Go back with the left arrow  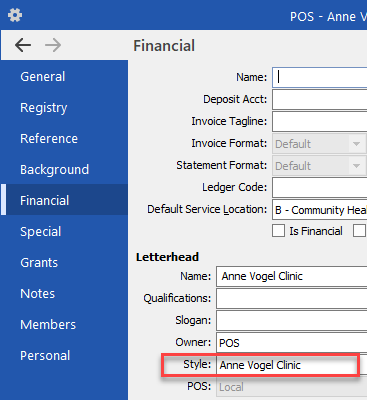pyautogui.click(x=23, y=45)
